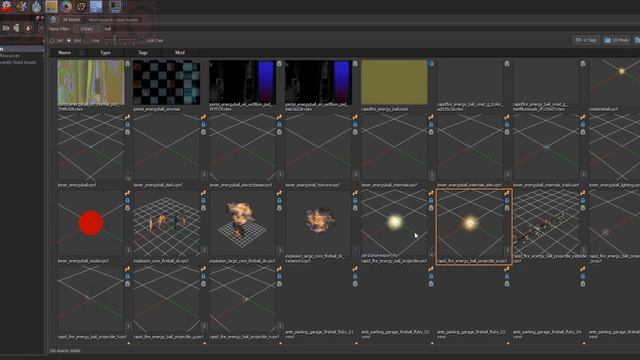Select Recently Used Assets in left tree
640x360 pixels.
(18, 62)
